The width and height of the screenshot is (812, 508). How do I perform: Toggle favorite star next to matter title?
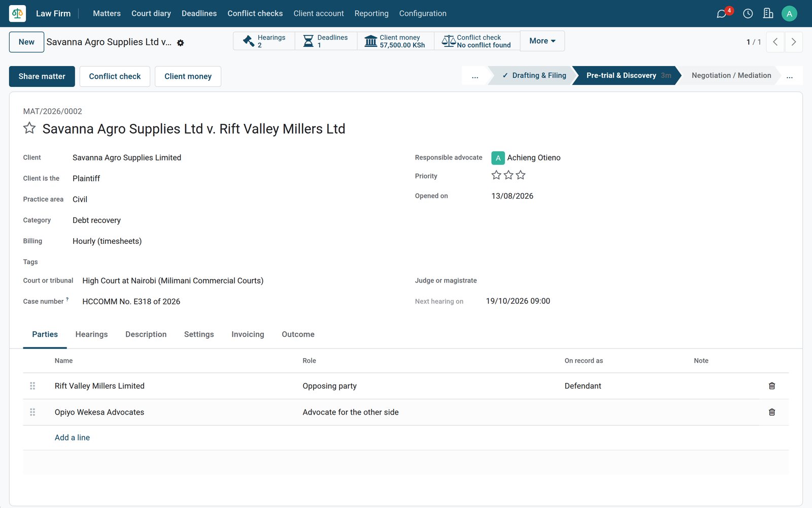pos(29,128)
